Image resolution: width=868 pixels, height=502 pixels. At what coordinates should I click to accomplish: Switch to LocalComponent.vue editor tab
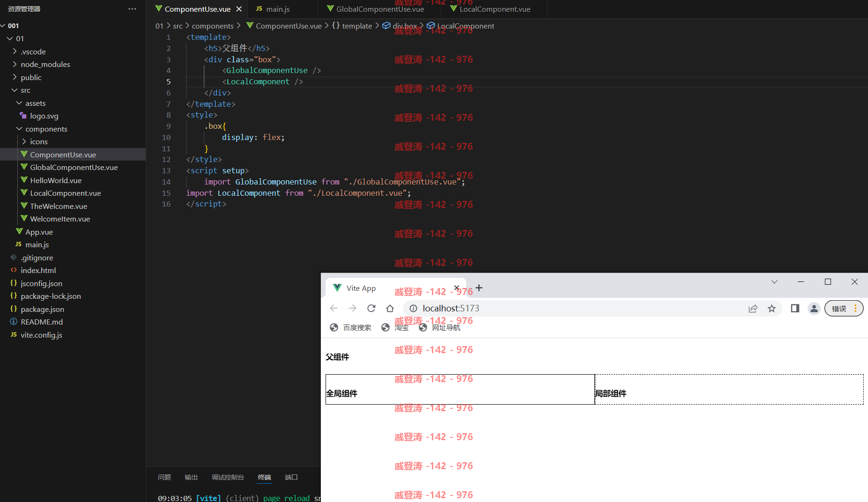495,9
